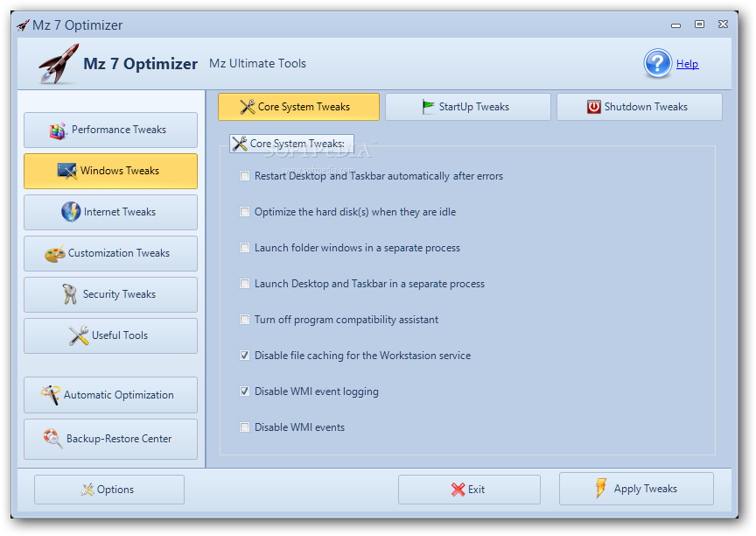
Task: Click the rocket logo in the header
Action: pyautogui.click(x=59, y=64)
